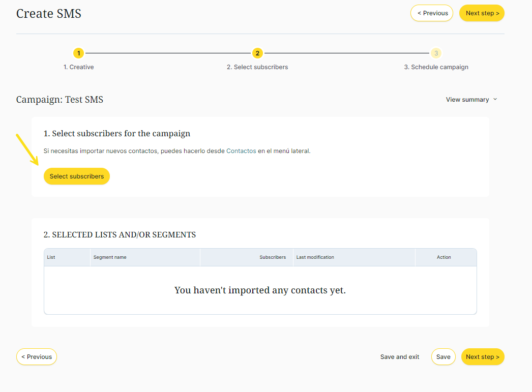Click the List column header
The height and width of the screenshot is (392, 532).
(51, 257)
